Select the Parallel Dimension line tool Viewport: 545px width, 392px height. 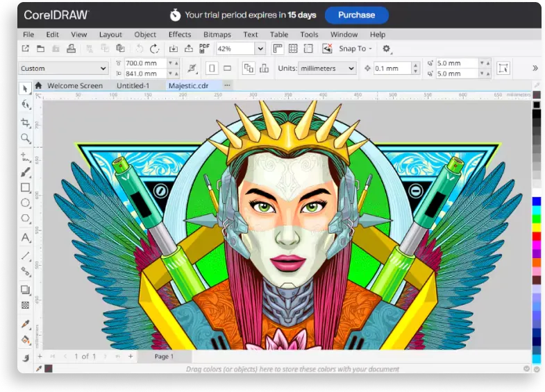(x=26, y=256)
